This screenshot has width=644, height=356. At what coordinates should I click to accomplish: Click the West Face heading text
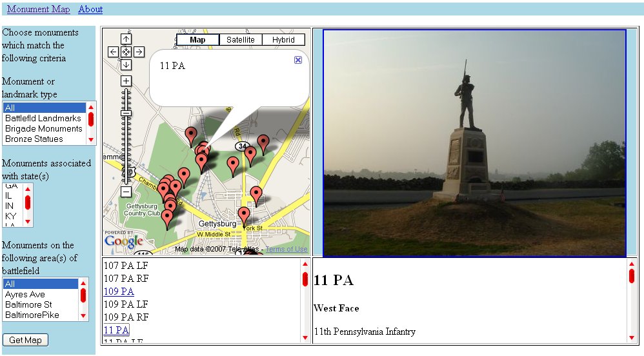pos(336,308)
